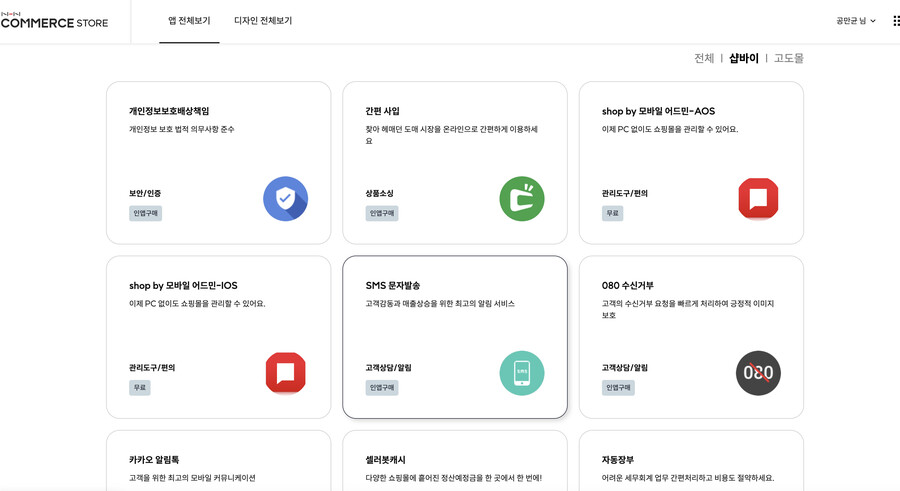This screenshot has width=900, height=491.
Task: Click the green icon of 간편 사입
Action: point(522,199)
